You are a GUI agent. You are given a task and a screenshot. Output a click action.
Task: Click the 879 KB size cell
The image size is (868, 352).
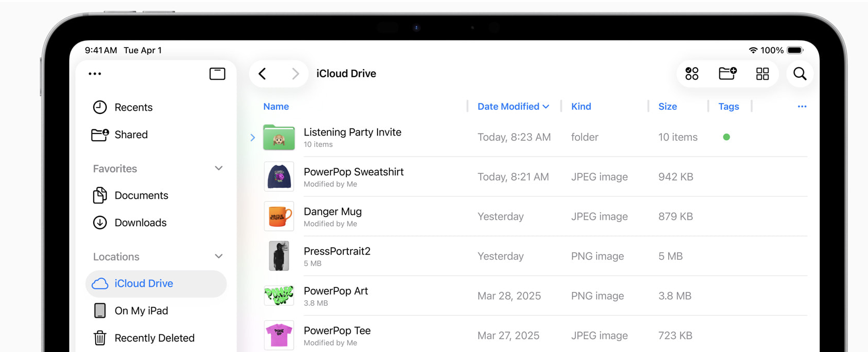click(675, 216)
